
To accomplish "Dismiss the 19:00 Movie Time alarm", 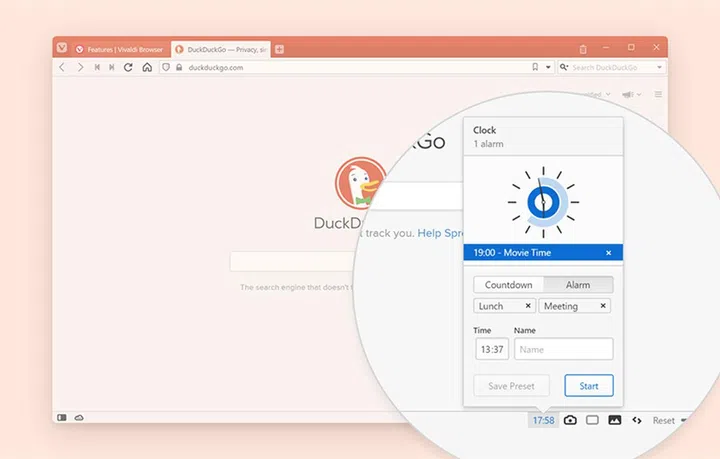I will pyautogui.click(x=608, y=253).
